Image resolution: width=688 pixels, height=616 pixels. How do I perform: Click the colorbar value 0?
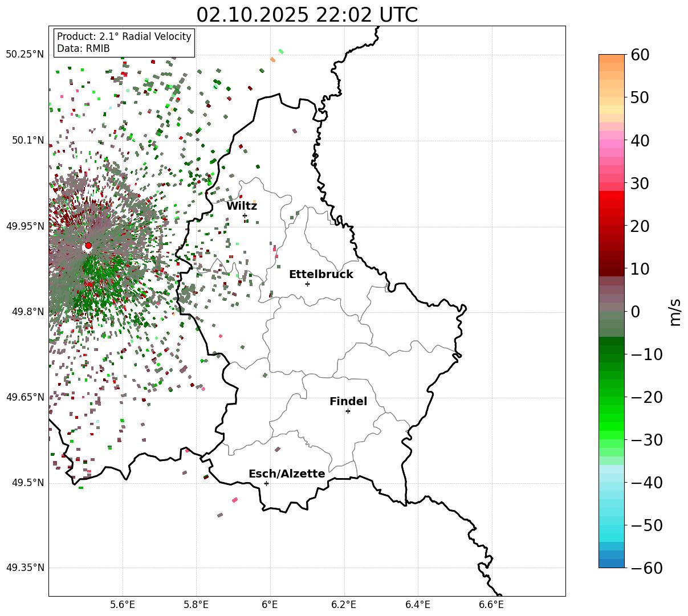(x=635, y=311)
